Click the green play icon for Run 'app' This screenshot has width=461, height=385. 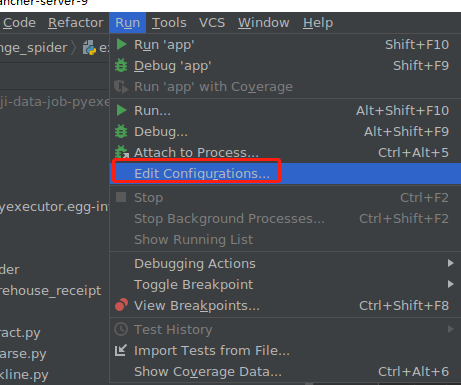(x=121, y=44)
